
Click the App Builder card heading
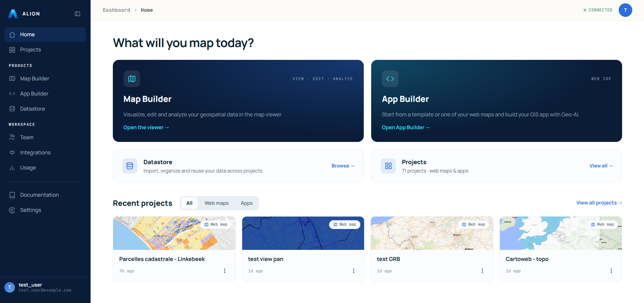click(405, 99)
